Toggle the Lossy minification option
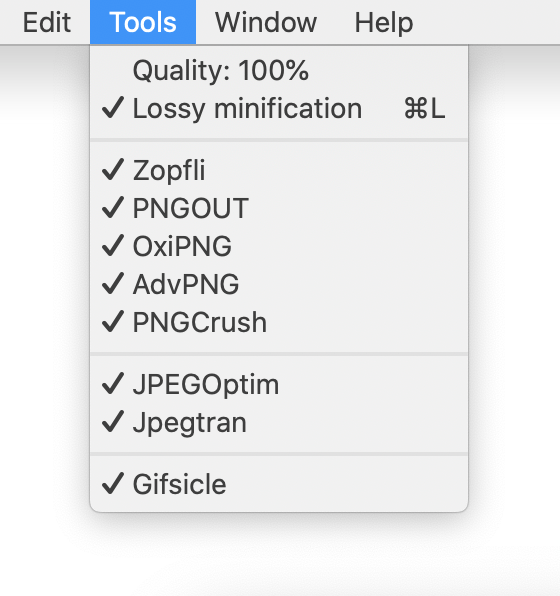This screenshot has height=596, width=560. (279, 108)
